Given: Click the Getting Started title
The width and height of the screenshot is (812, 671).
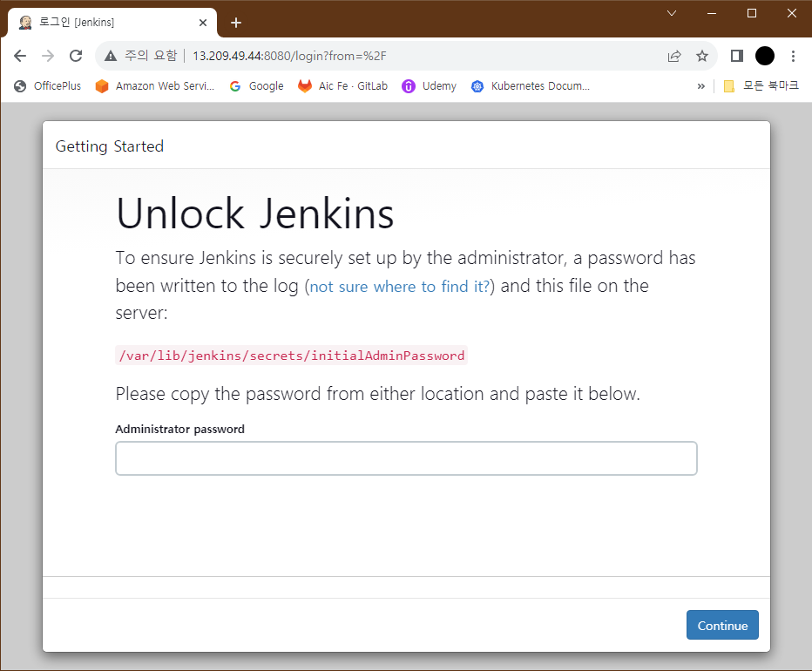Looking at the screenshot, I should pyautogui.click(x=109, y=146).
